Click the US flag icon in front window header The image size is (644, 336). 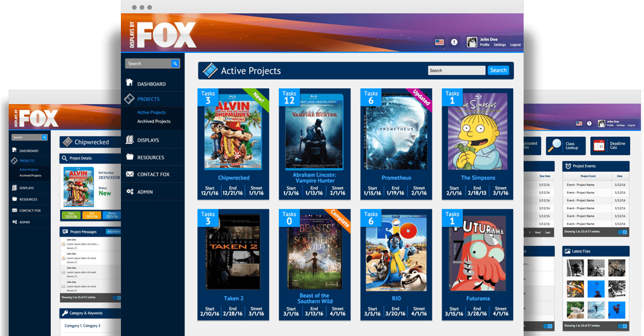tap(439, 42)
